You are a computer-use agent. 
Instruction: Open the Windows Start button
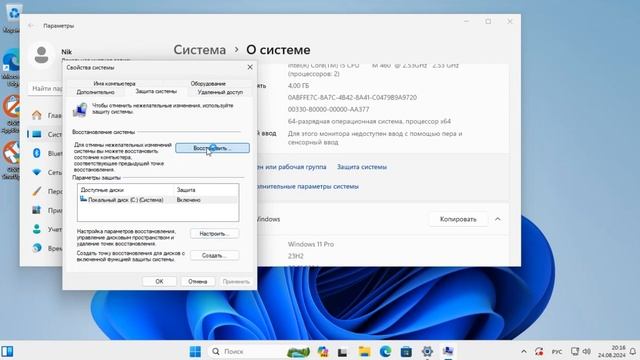pyautogui.click(x=195, y=351)
